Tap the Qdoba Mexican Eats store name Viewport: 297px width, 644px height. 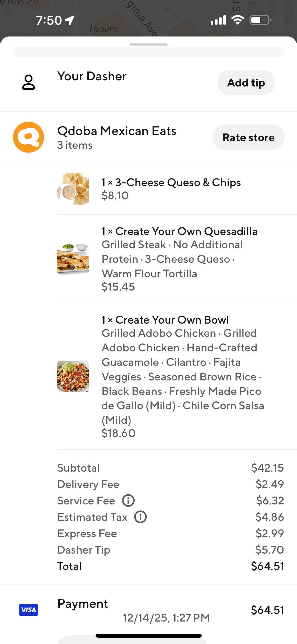click(x=117, y=131)
